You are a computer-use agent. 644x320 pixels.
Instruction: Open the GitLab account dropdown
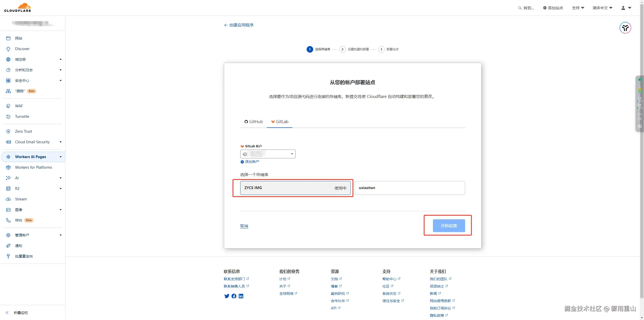[x=268, y=154]
